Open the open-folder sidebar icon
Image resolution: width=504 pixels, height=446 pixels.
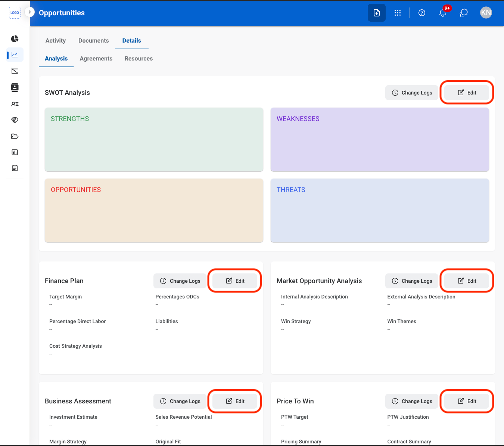tap(15, 136)
